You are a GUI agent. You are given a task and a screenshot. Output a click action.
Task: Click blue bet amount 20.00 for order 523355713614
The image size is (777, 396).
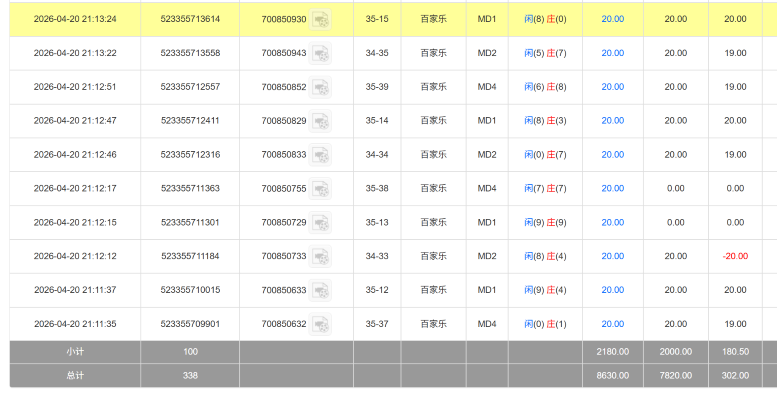(612, 19)
